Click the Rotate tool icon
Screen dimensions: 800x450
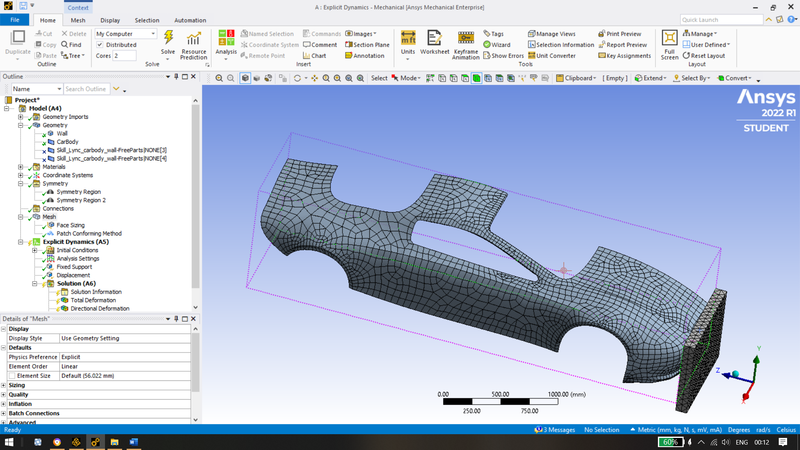coord(297,78)
